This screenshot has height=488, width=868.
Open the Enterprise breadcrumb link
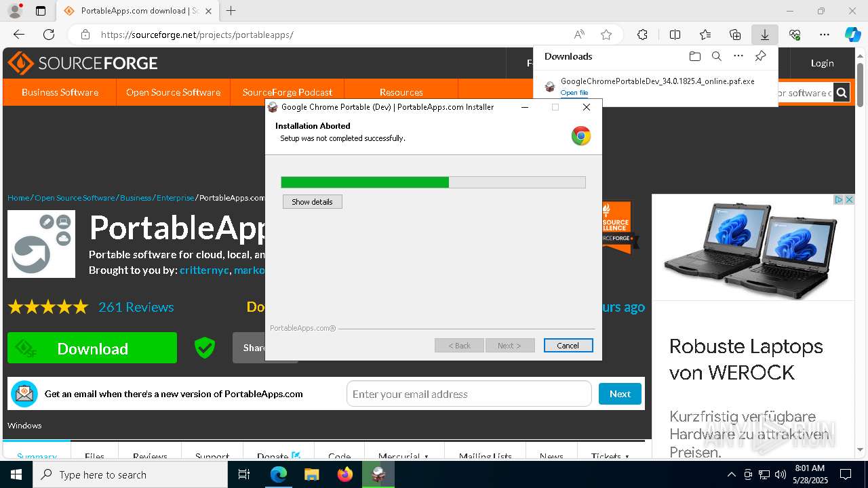176,198
